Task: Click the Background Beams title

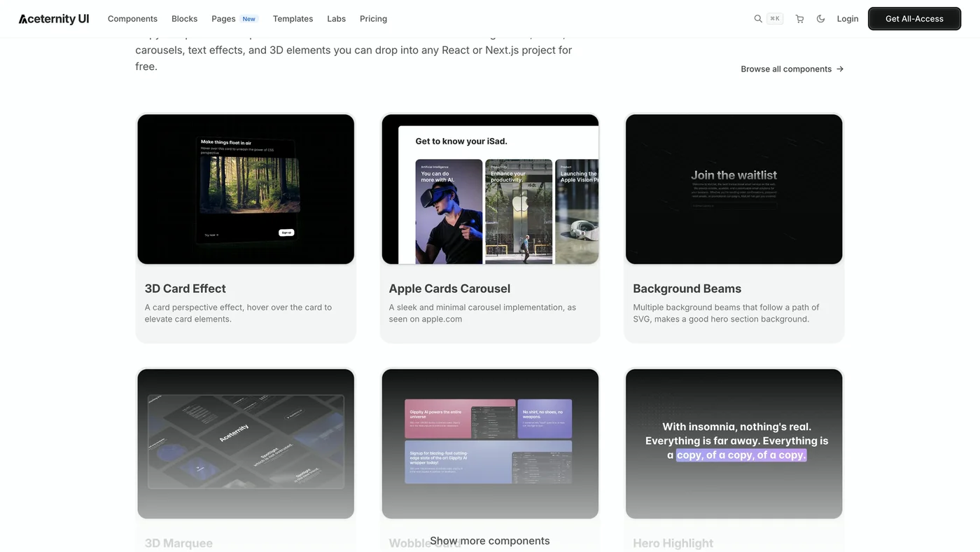Action: (x=687, y=289)
